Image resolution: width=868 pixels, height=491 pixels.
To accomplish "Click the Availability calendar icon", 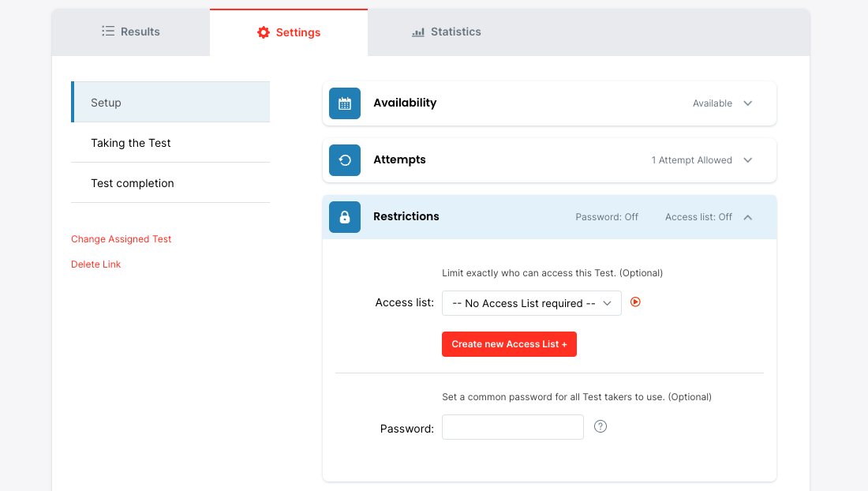I will [x=345, y=103].
